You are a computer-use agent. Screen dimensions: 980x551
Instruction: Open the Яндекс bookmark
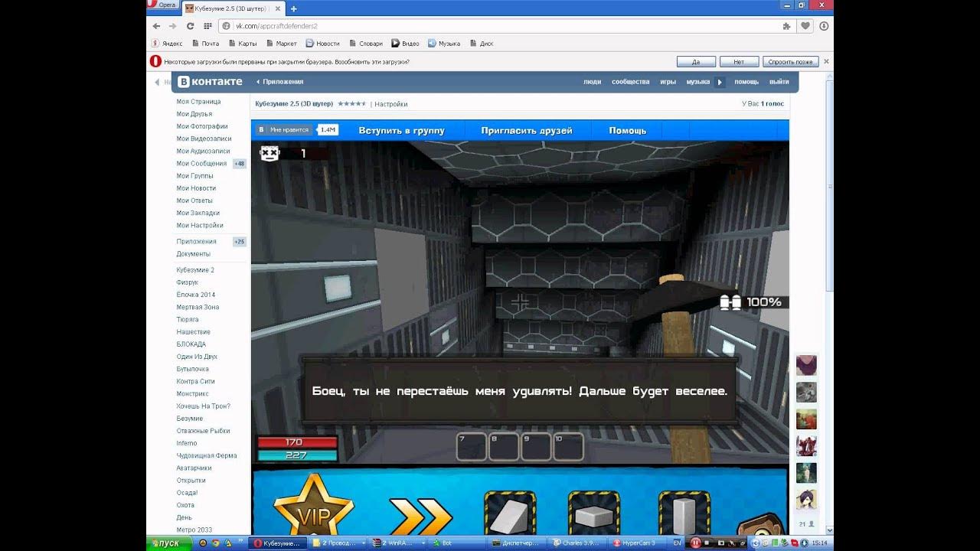tap(167, 44)
